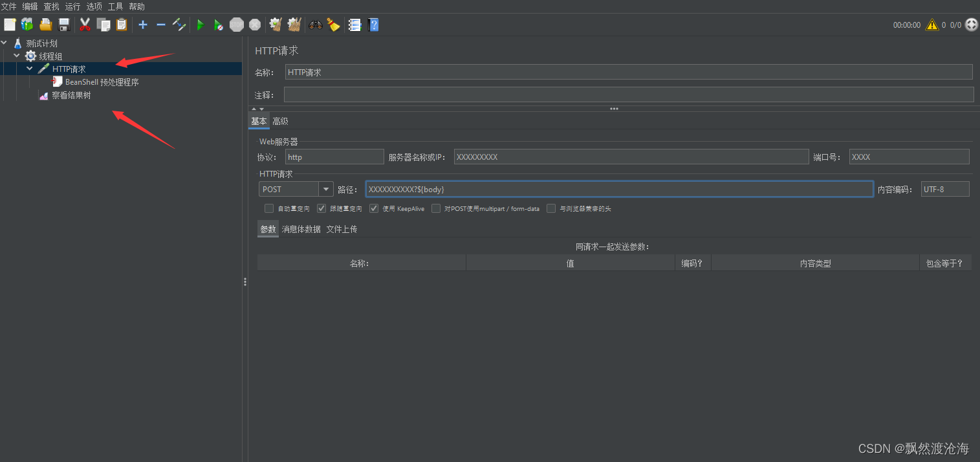This screenshot has width=980, height=462.
Task: Start the test with green play icon
Action: pos(201,25)
